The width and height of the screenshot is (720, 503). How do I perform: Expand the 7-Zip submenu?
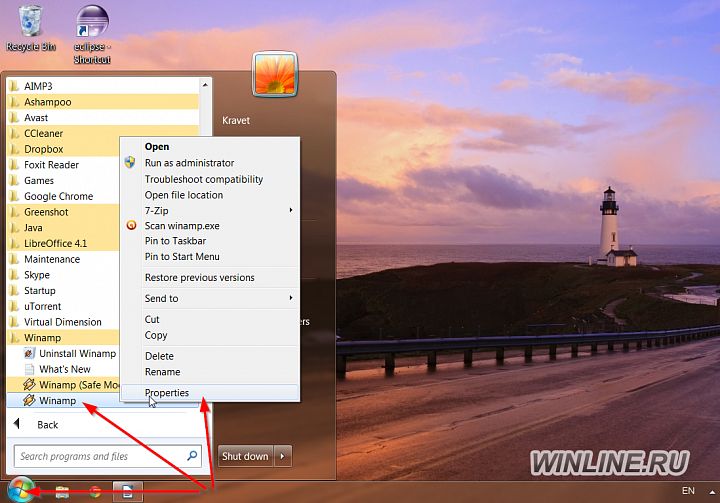291,210
